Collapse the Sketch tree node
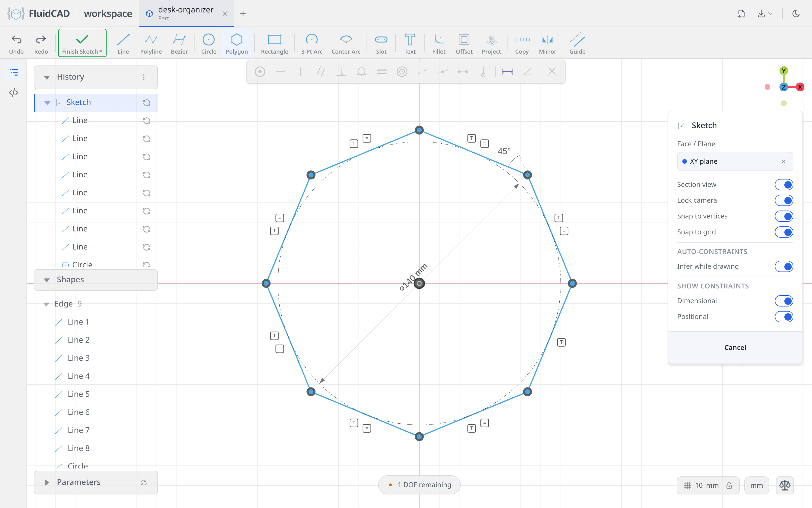The image size is (812, 508). click(x=47, y=102)
